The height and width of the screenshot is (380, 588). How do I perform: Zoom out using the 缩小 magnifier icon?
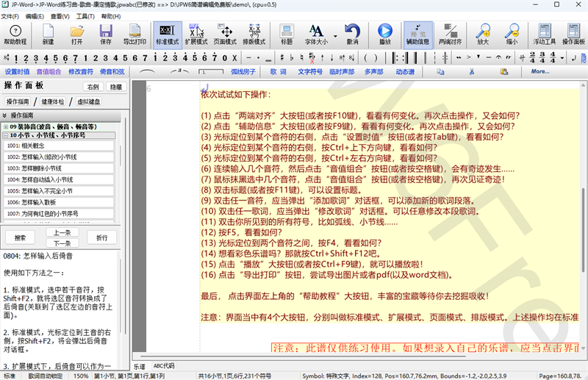click(512, 34)
